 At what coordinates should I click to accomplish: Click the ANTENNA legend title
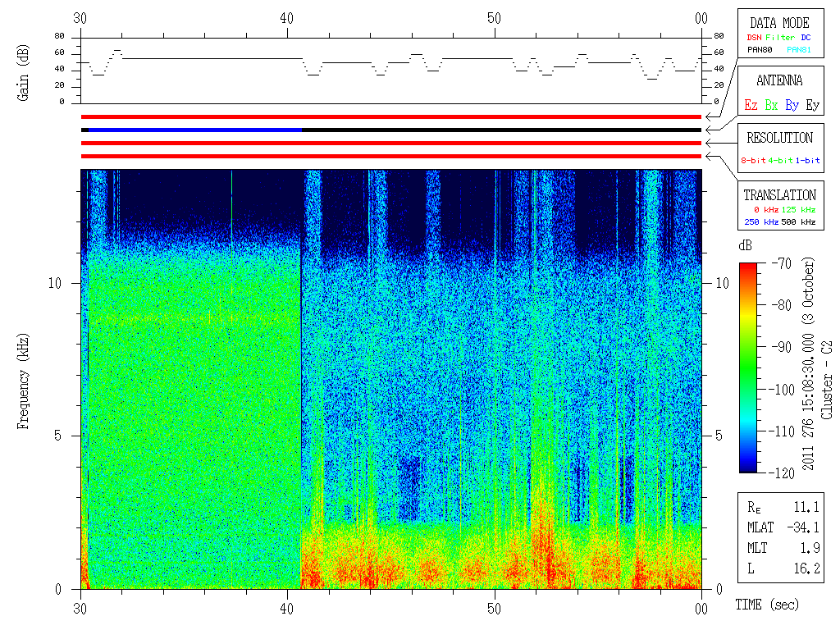click(779, 80)
